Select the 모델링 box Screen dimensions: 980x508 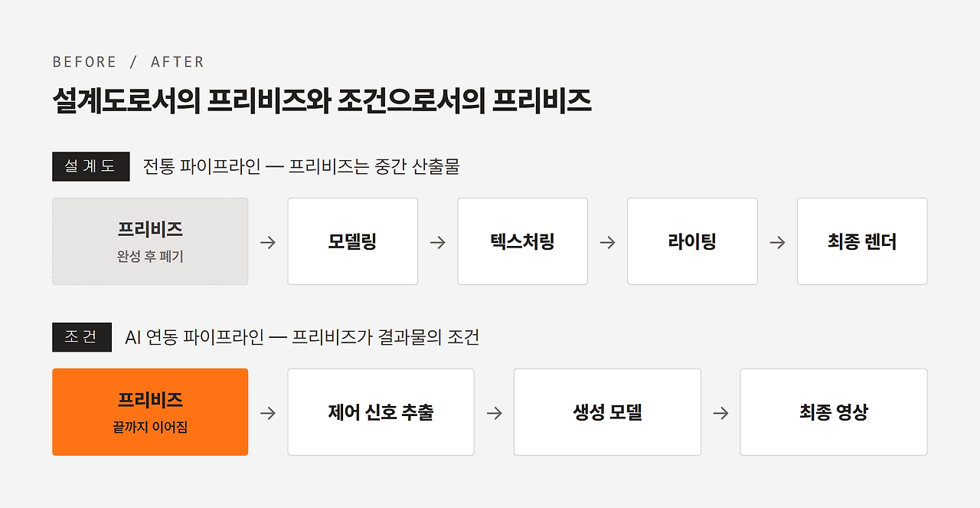(x=353, y=241)
